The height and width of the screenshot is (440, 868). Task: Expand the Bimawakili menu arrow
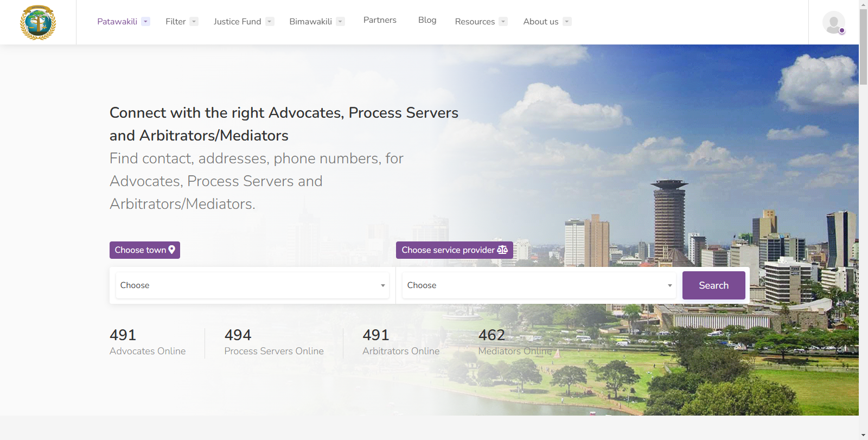pos(340,22)
